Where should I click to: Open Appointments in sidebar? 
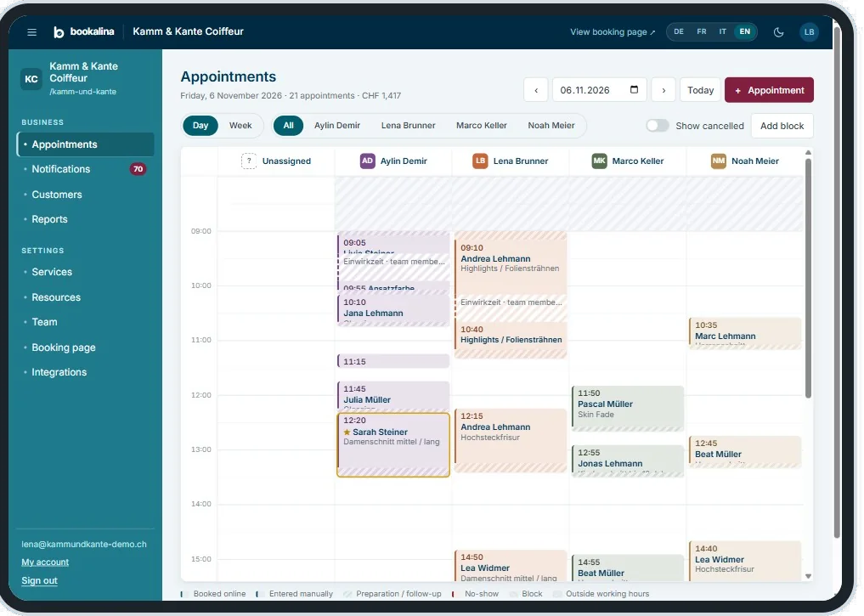[86, 144]
